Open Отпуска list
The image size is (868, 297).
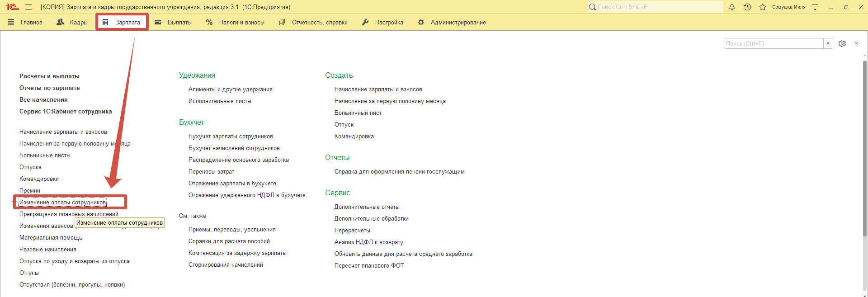coord(30,167)
